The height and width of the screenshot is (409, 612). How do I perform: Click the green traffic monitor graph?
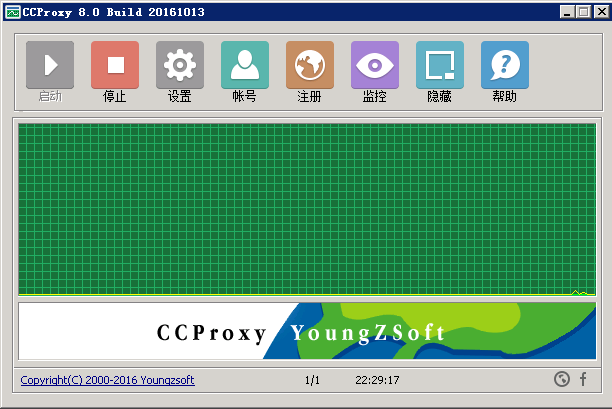click(306, 208)
